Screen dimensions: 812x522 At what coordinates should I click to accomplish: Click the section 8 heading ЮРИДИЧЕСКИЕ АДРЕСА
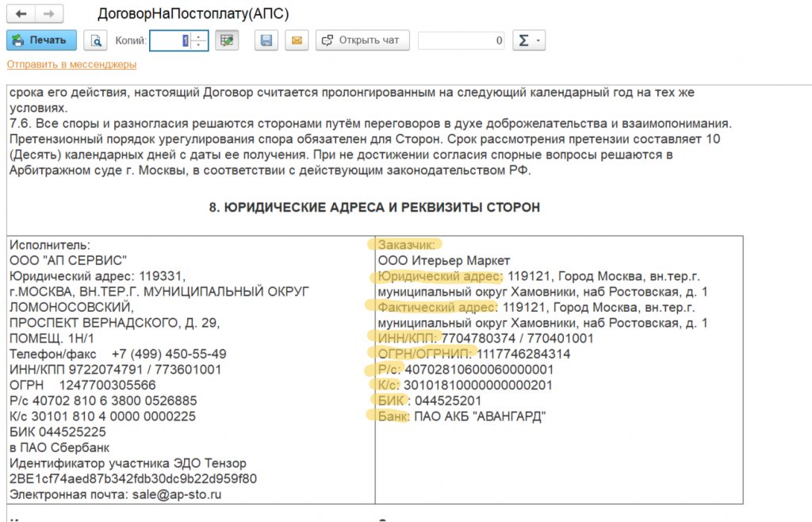pyautogui.click(x=374, y=208)
